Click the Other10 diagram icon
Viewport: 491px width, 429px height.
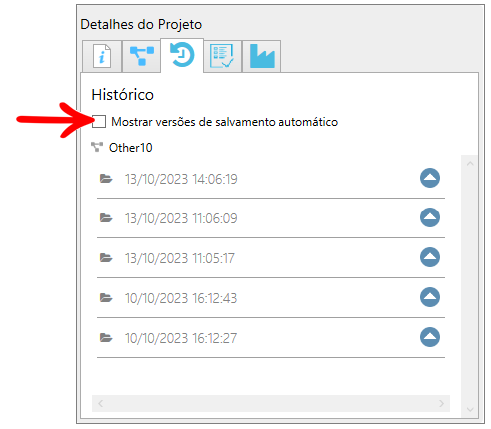(x=97, y=147)
